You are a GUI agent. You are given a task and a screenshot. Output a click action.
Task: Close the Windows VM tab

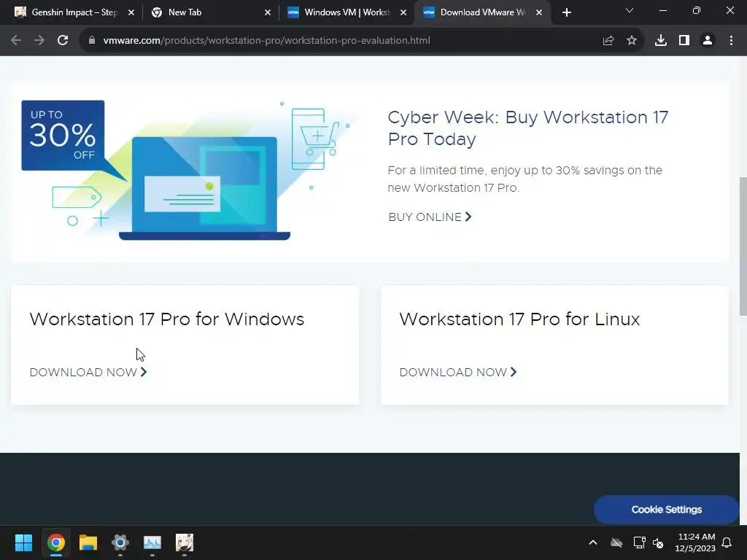[x=403, y=13]
